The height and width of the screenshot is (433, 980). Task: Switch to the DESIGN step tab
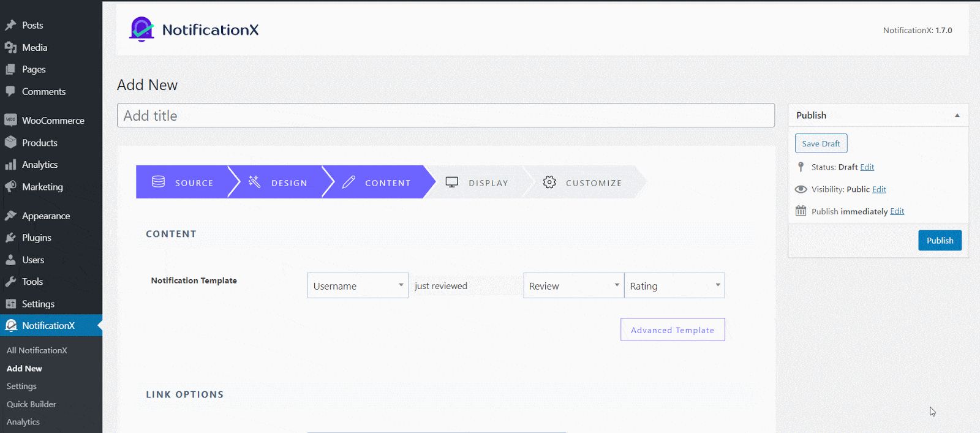tap(279, 183)
